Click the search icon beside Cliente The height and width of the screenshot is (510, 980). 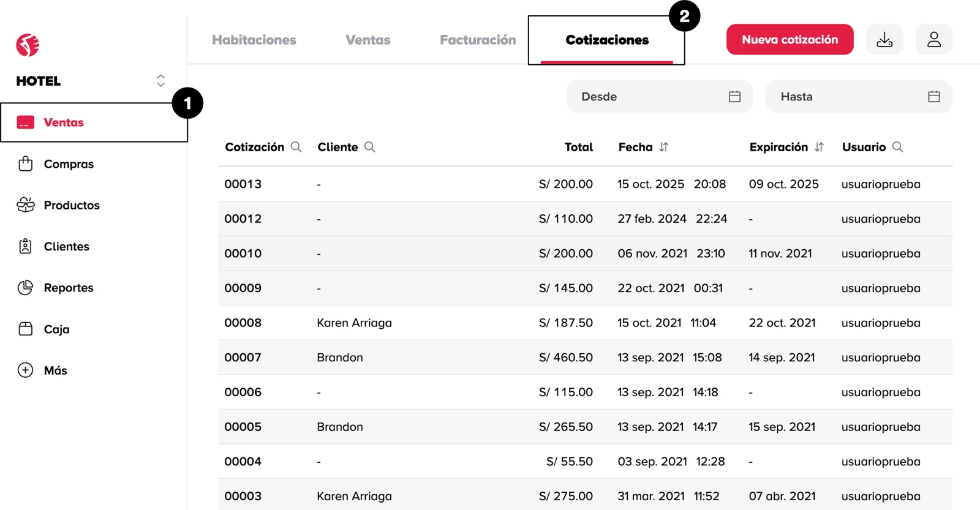click(x=370, y=147)
